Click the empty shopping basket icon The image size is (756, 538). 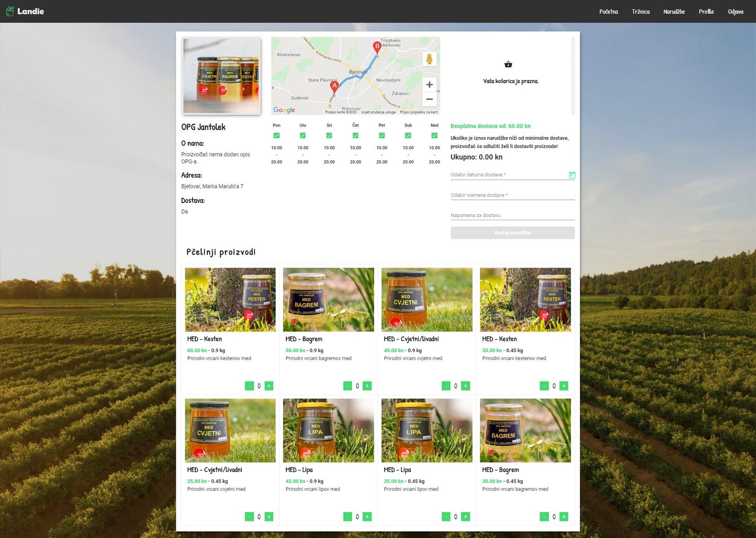tap(508, 64)
